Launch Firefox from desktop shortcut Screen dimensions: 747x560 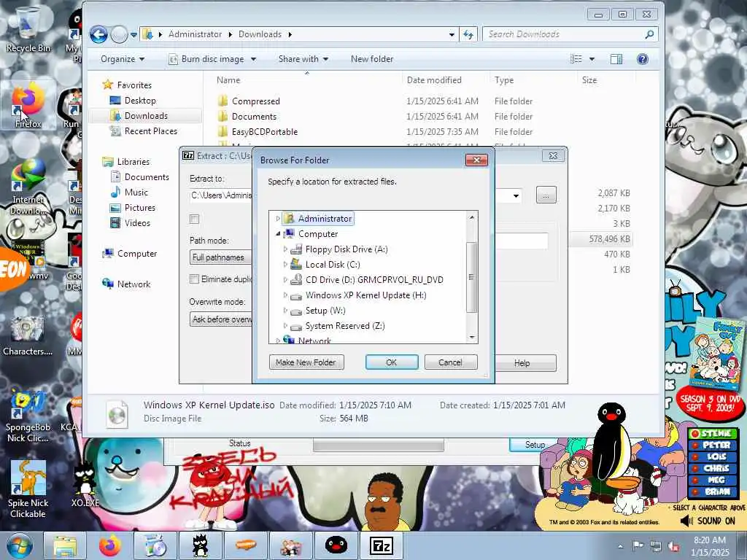[28, 106]
